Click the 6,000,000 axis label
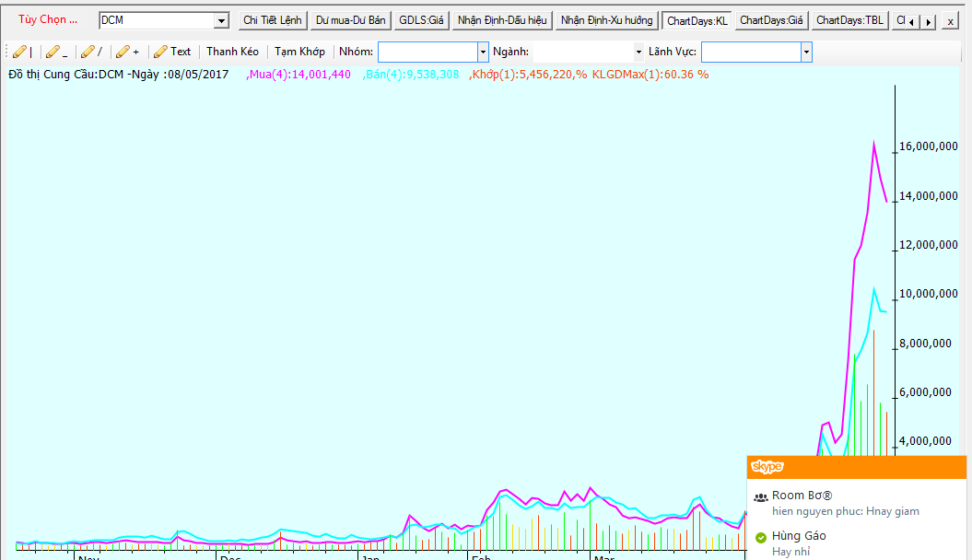The height and width of the screenshot is (560, 972). coord(925,392)
